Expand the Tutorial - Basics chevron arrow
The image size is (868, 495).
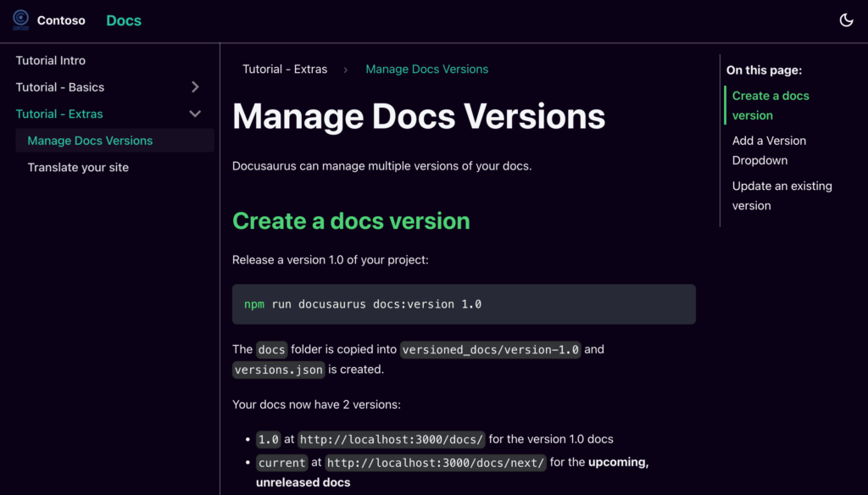coord(195,87)
